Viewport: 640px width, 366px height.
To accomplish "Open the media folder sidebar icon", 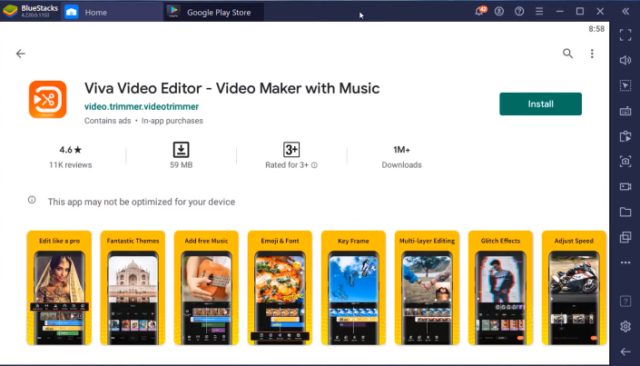I will 625,212.
